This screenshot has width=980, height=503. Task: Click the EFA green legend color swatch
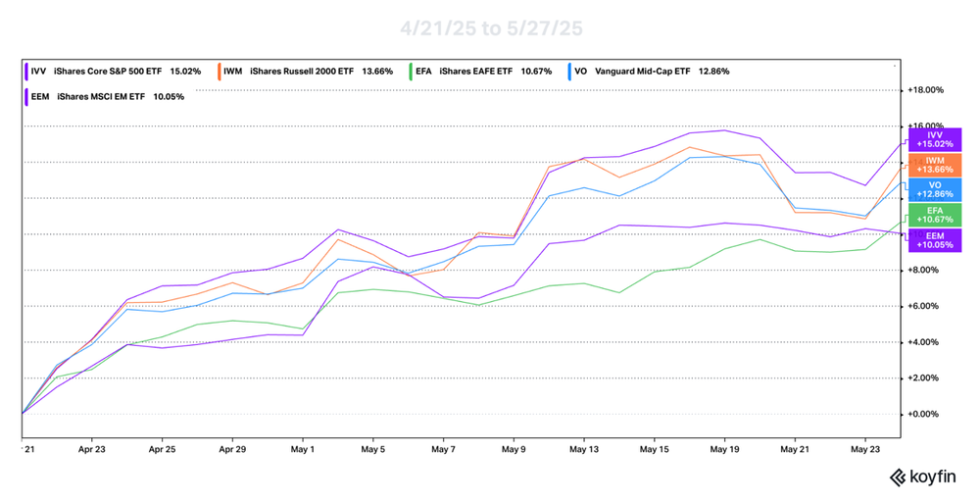click(x=411, y=72)
